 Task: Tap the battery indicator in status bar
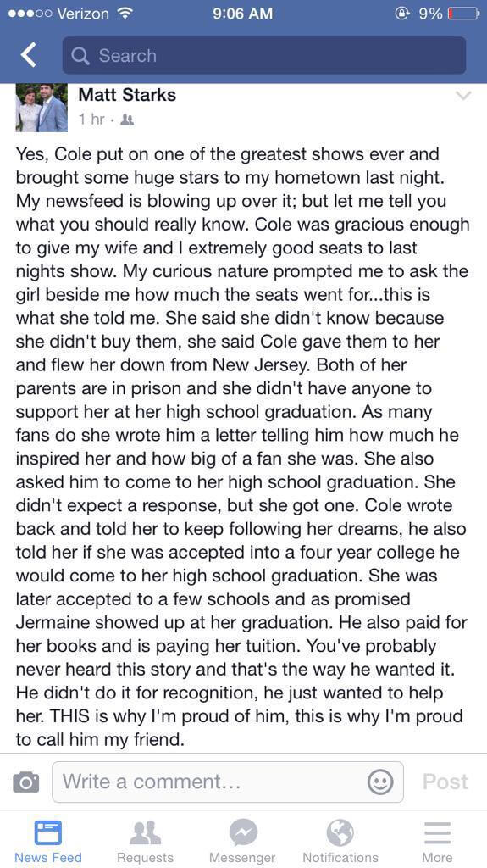click(x=463, y=14)
